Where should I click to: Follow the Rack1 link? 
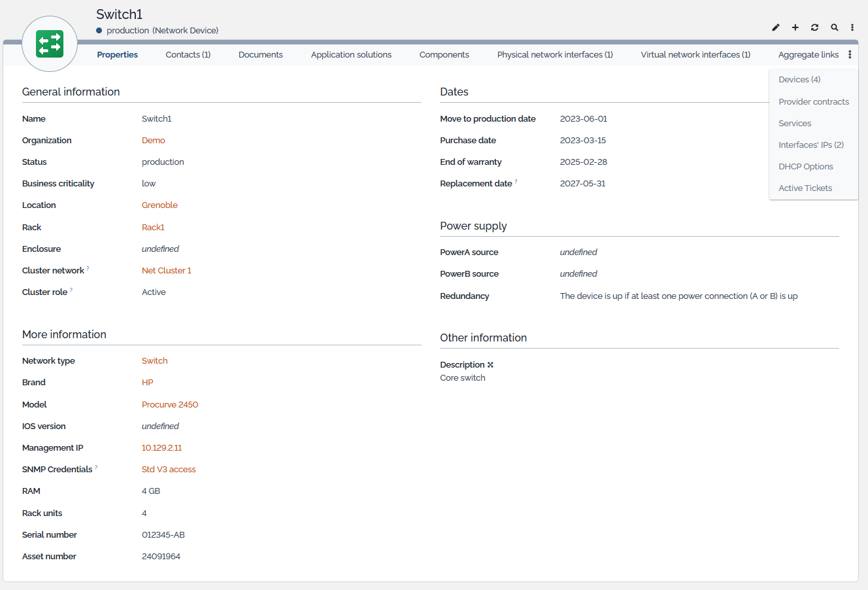click(x=153, y=228)
